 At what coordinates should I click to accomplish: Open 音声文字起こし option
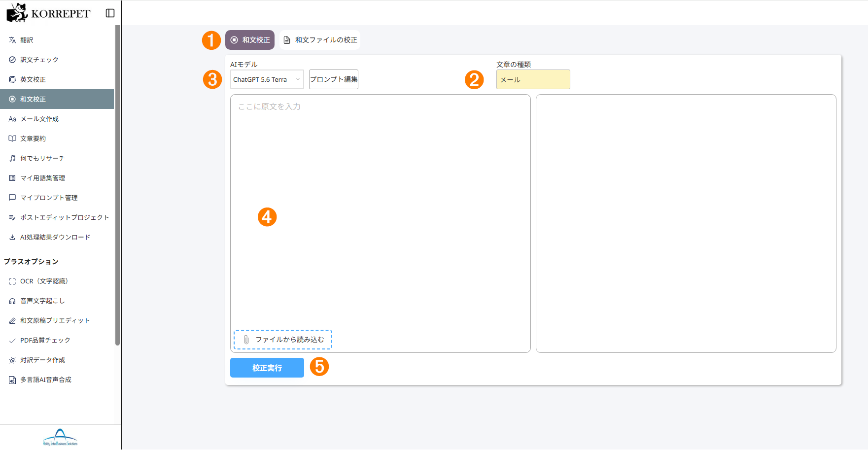(x=57, y=301)
